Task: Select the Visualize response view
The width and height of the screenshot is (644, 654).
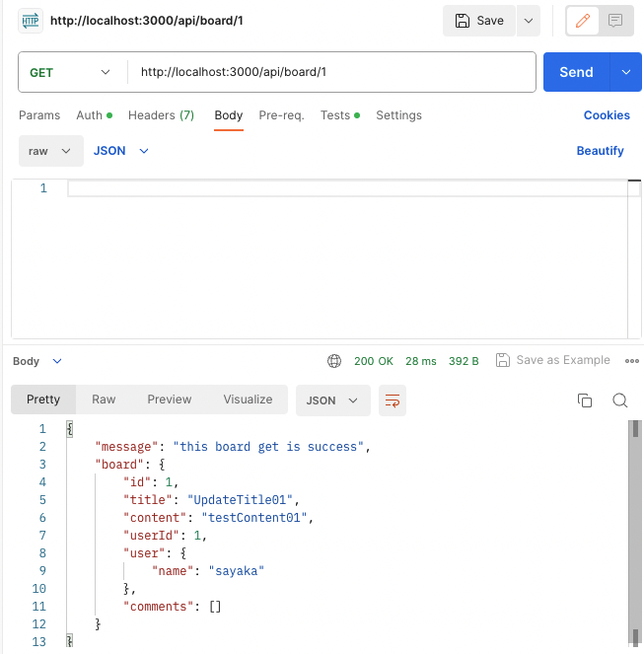Action: point(248,400)
